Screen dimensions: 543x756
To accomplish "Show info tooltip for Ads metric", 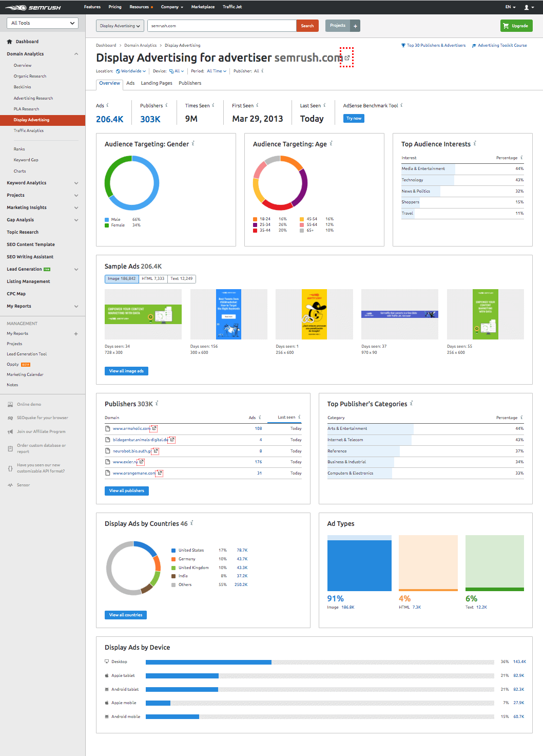I will (x=107, y=105).
